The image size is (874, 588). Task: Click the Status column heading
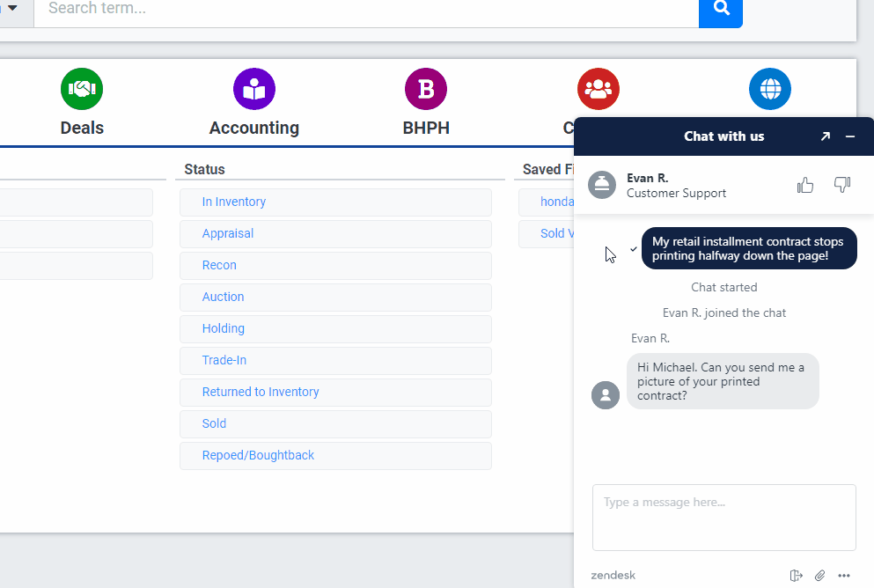(204, 169)
